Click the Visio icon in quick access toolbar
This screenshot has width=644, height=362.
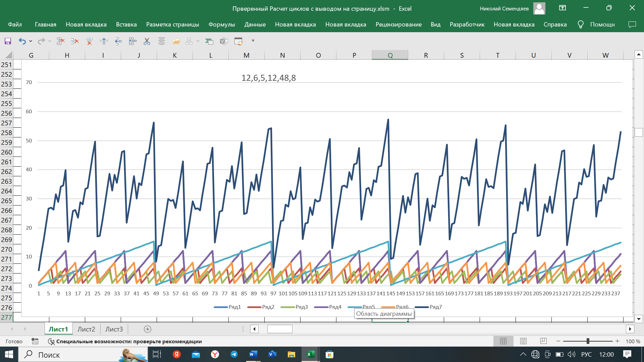click(x=224, y=41)
